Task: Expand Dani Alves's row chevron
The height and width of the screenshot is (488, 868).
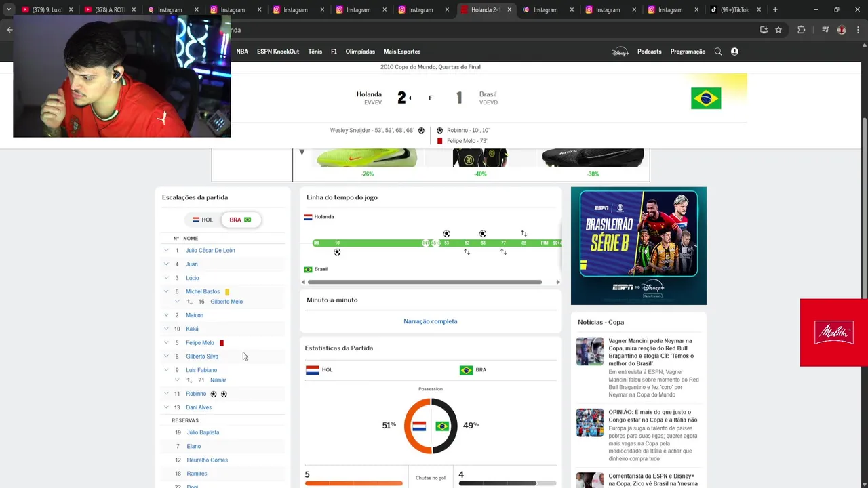Action: coord(166,407)
